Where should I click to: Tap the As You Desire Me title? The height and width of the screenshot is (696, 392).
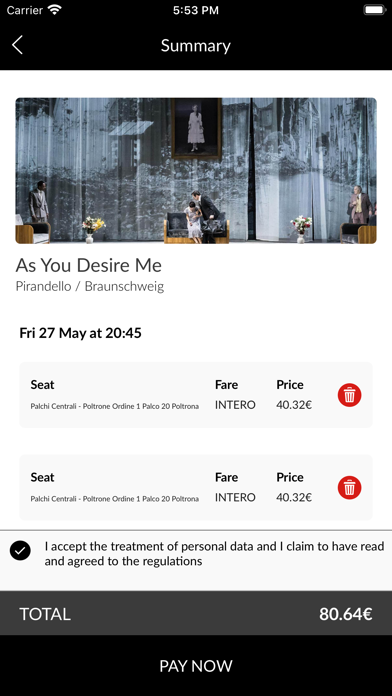pyautogui.click(x=89, y=265)
